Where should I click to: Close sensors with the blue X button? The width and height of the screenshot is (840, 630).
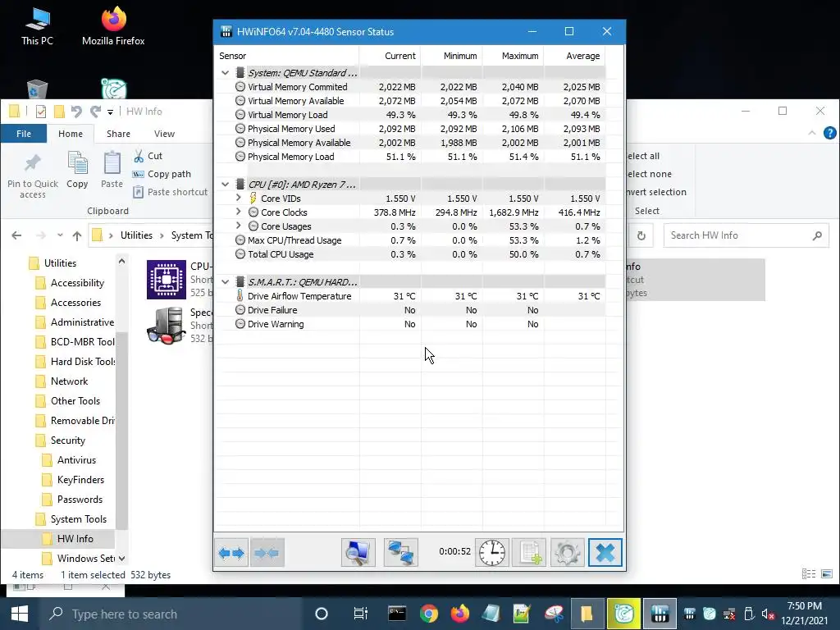pos(605,553)
